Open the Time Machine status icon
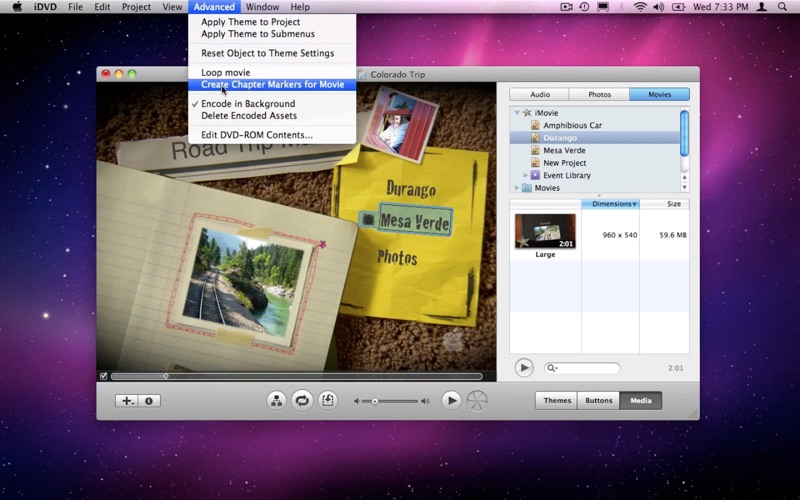This screenshot has height=500, width=800. point(584,7)
